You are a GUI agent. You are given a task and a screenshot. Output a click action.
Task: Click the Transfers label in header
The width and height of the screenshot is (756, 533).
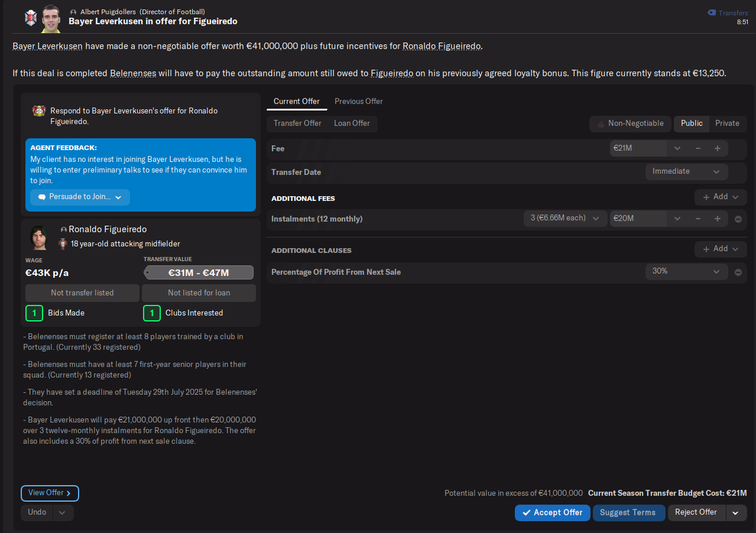pyautogui.click(x=733, y=12)
